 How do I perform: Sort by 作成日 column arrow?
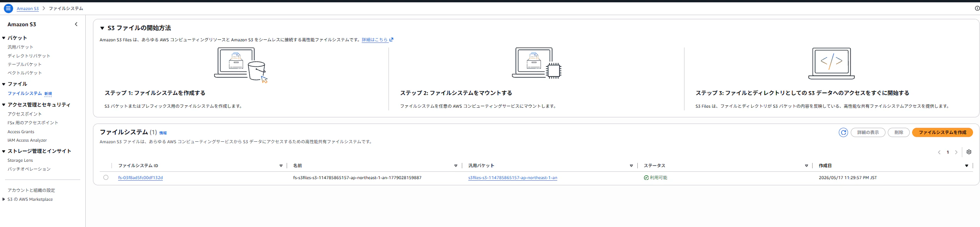[966, 166]
